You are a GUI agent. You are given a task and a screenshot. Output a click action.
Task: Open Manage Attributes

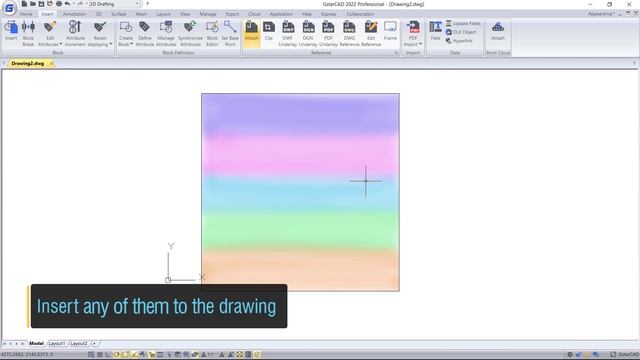click(x=166, y=33)
